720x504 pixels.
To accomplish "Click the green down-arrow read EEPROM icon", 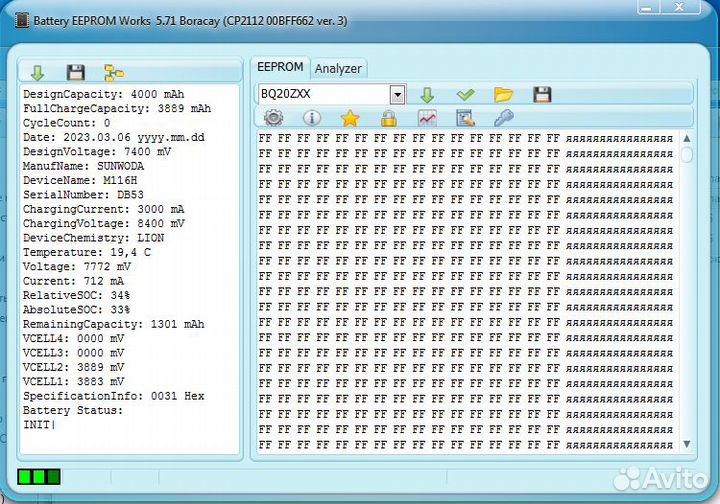I will (x=427, y=95).
